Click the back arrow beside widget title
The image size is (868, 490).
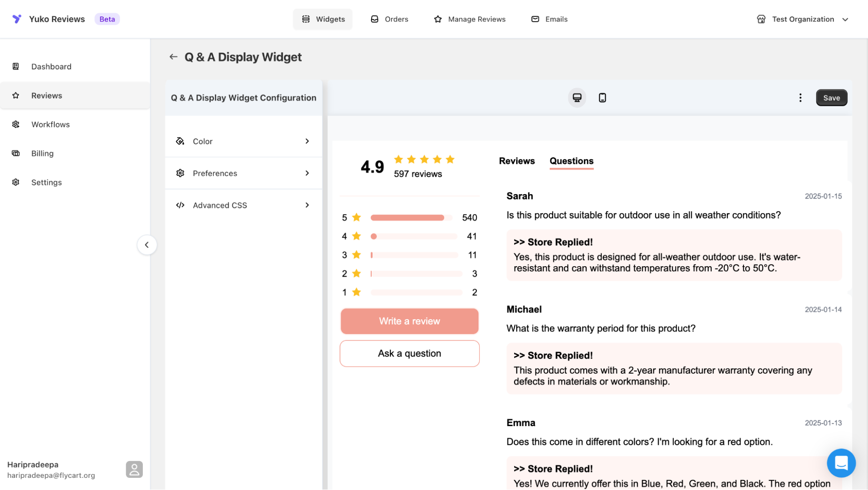pyautogui.click(x=173, y=57)
